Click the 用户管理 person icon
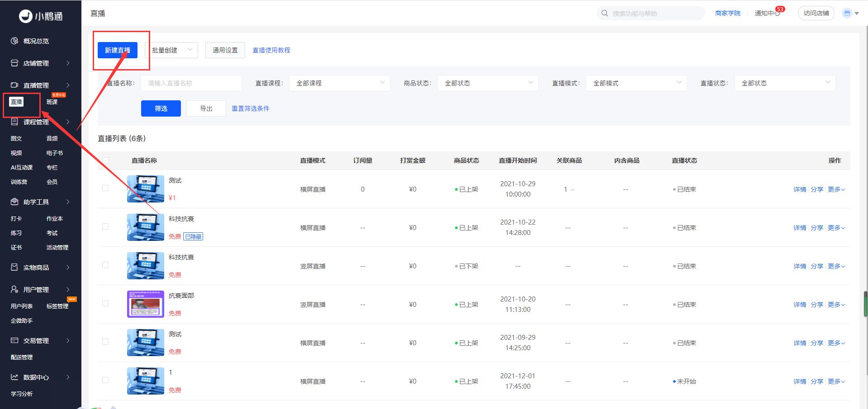 (14, 289)
